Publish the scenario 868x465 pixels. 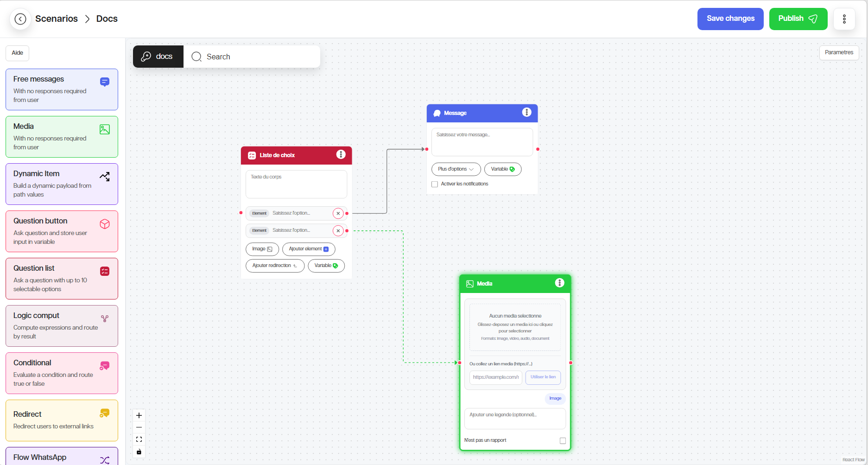[x=798, y=19]
